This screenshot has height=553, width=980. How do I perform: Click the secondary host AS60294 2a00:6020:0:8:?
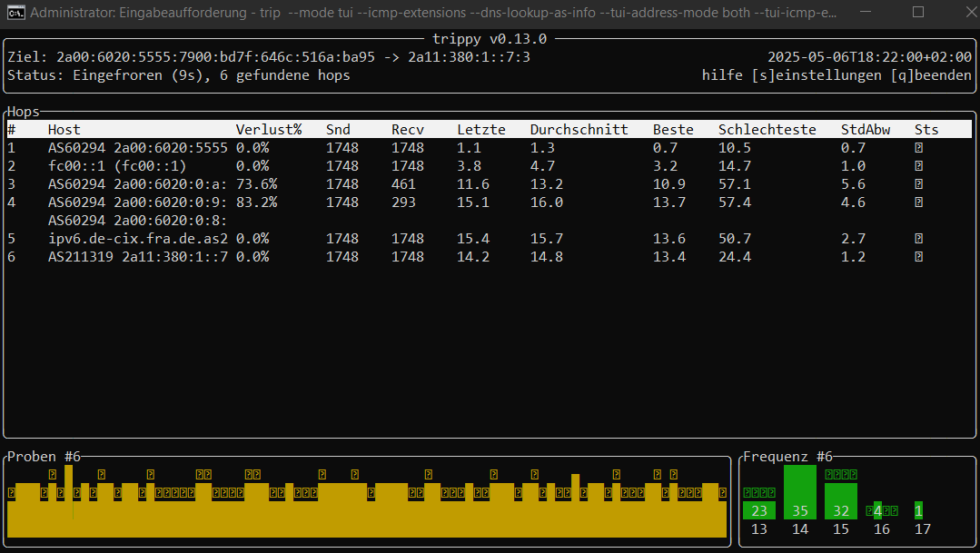click(137, 220)
